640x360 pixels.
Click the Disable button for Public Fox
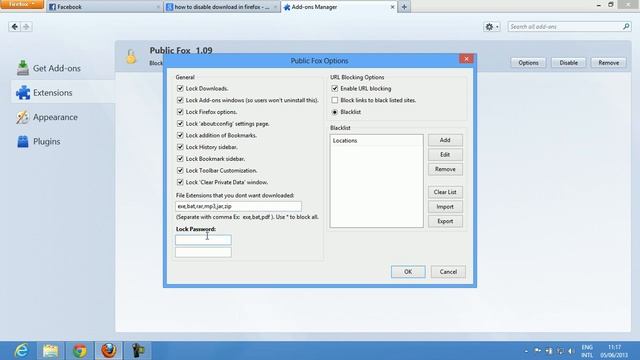coord(569,63)
